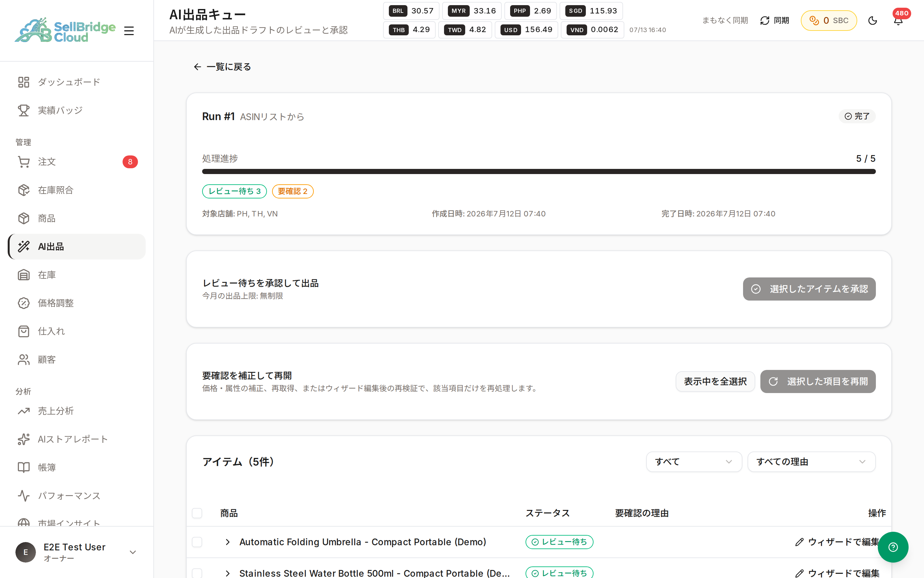Click the SellBridge Cloud logo
The height and width of the screenshot is (578, 924).
(65, 30)
